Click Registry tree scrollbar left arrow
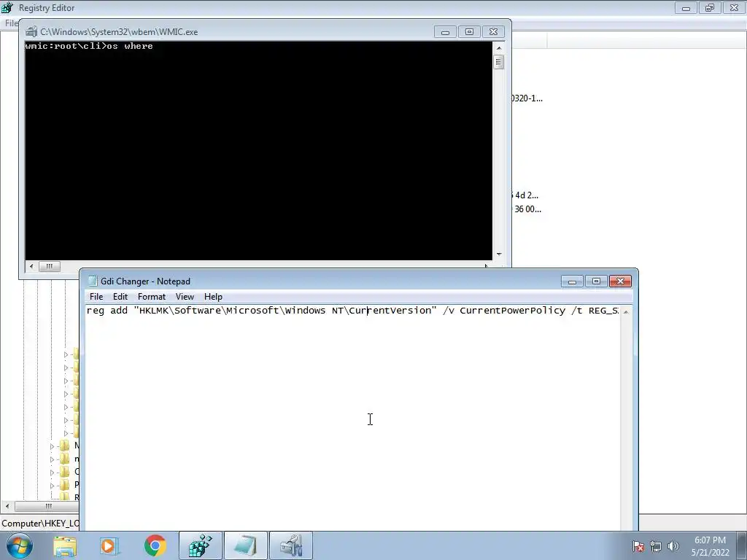 pyautogui.click(x=7, y=506)
